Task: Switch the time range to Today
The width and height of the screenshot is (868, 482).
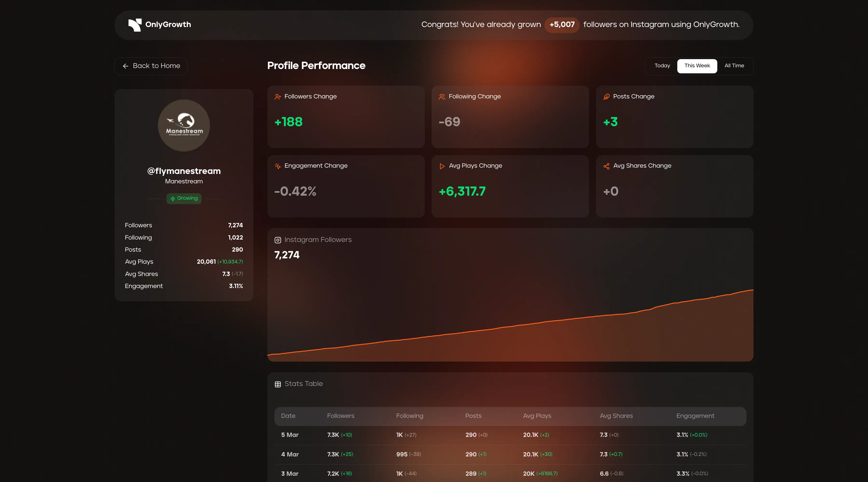Action: [x=662, y=66]
